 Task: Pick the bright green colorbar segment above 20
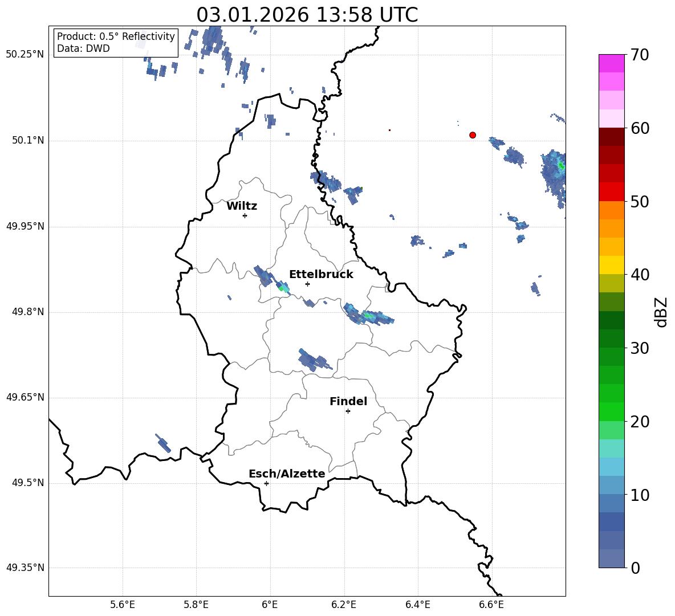click(x=612, y=411)
